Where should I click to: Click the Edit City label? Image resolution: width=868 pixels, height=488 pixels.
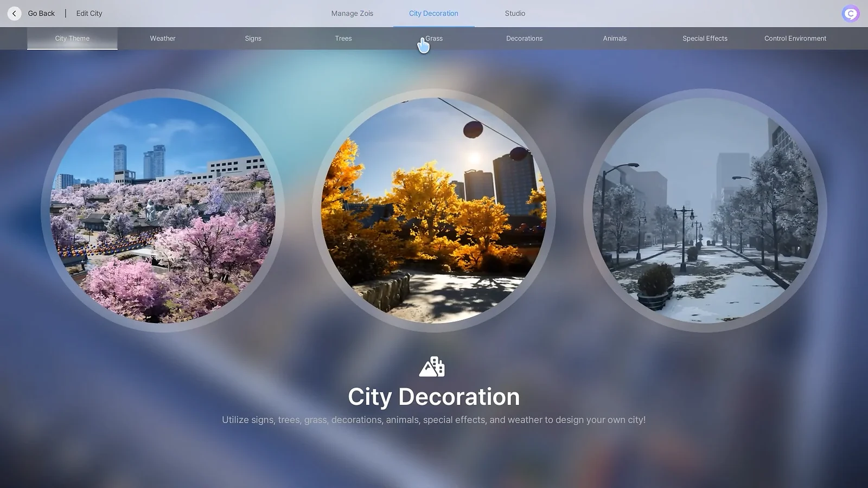[89, 13]
